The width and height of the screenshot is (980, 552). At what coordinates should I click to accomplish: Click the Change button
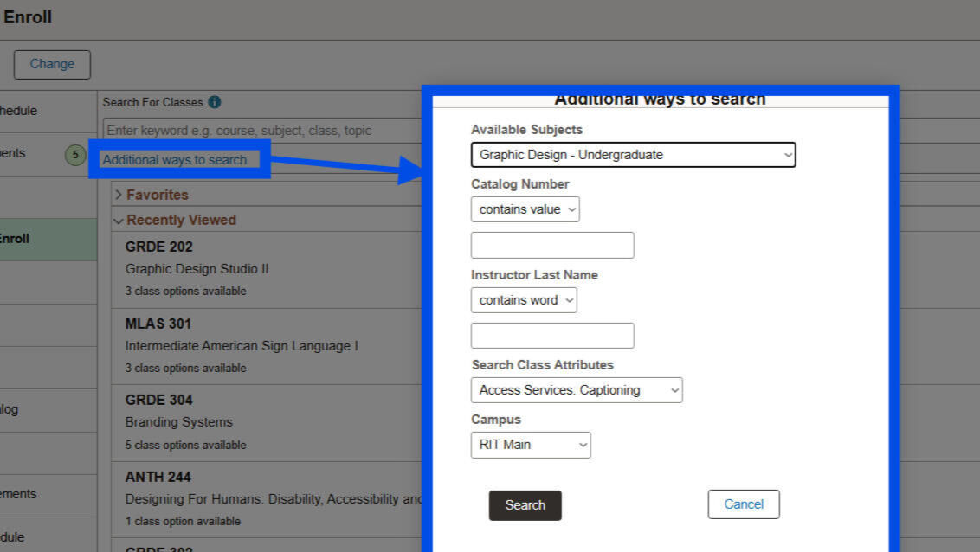[53, 64]
